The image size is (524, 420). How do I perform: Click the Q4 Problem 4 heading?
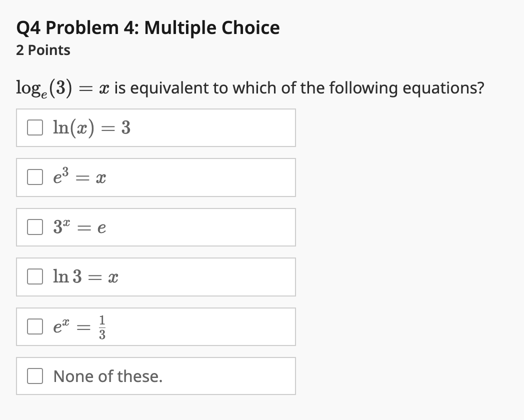point(147,27)
